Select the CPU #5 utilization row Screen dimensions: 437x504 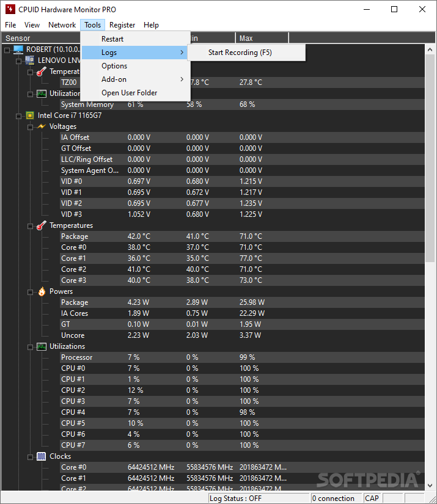click(x=242, y=423)
